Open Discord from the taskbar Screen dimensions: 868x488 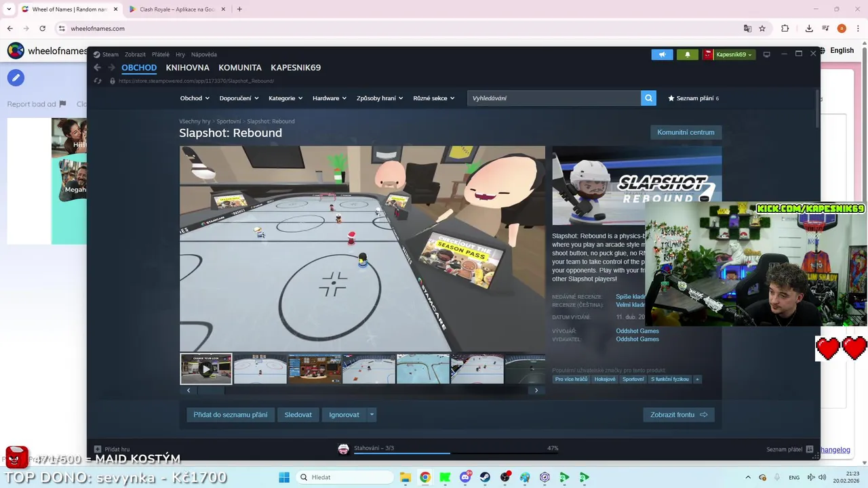point(465,477)
